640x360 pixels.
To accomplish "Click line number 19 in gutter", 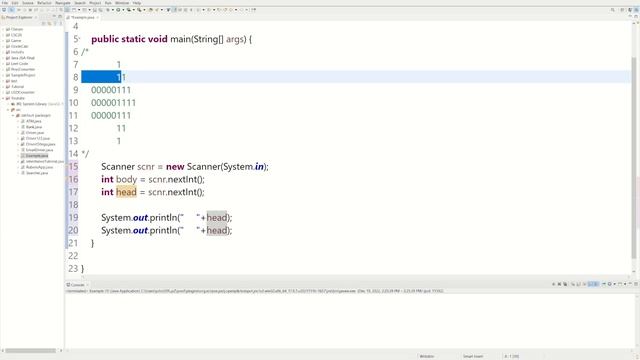I will tap(73, 218).
